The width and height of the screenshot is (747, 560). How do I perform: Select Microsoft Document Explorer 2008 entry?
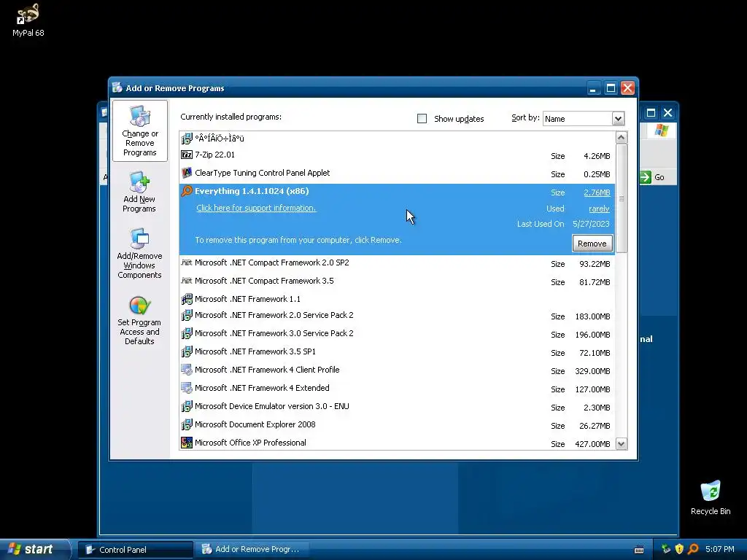click(398, 425)
